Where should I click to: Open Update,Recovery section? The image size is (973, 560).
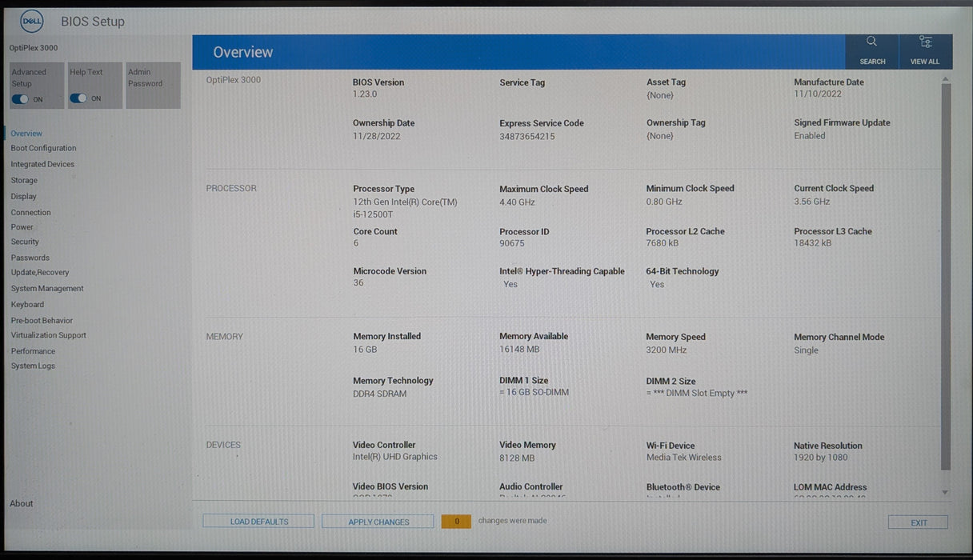40,272
